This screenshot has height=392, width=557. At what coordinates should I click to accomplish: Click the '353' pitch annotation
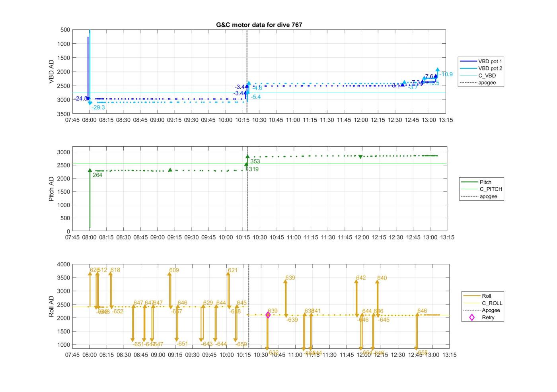click(255, 161)
